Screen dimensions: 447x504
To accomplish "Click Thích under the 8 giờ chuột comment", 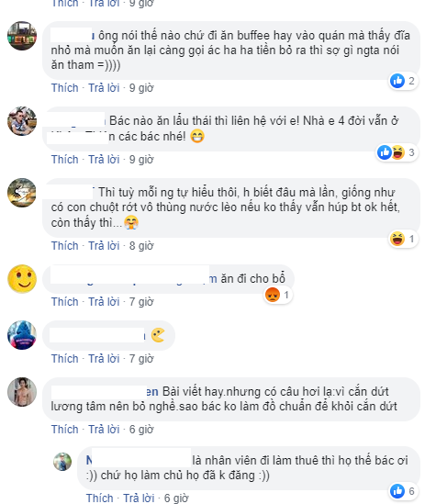I will click(64, 246).
